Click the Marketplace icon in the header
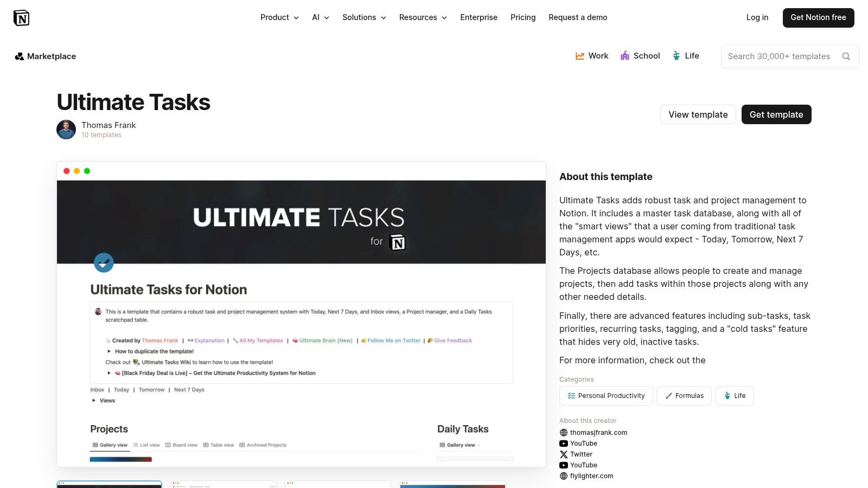 coord(20,56)
